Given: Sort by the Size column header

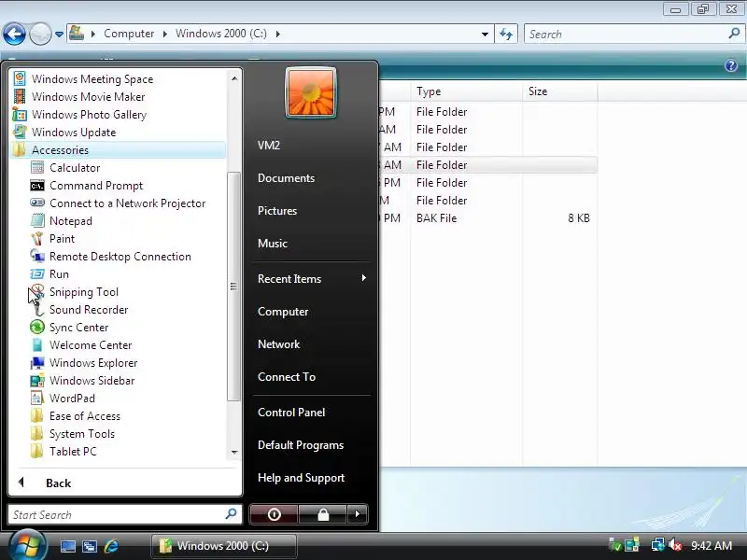Looking at the screenshot, I should point(559,91).
